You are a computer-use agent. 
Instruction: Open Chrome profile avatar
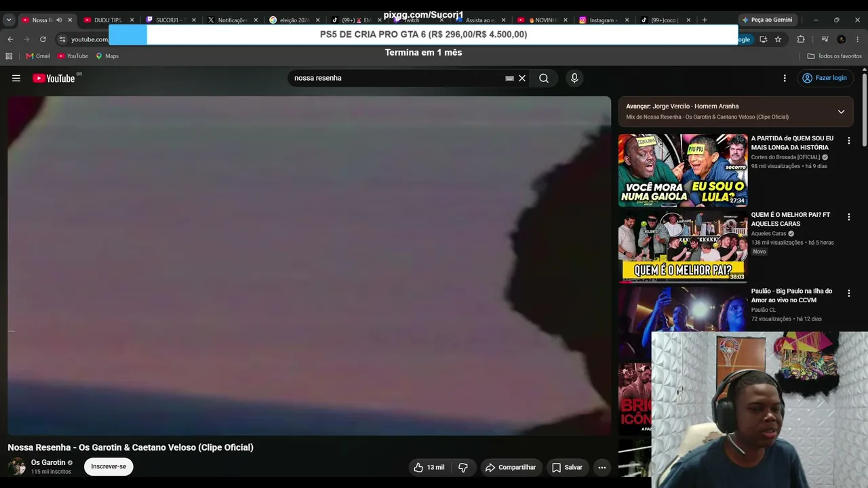(x=842, y=39)
